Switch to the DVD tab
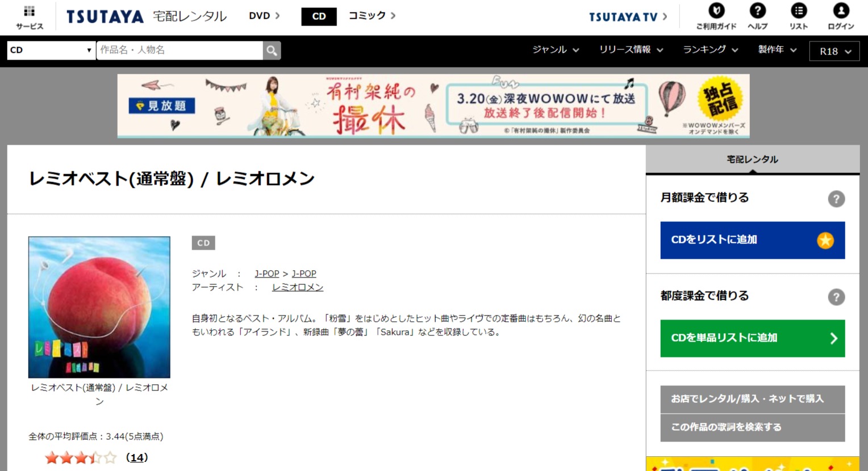The height and width of the screenshot is (471, 868). [264, 16]
